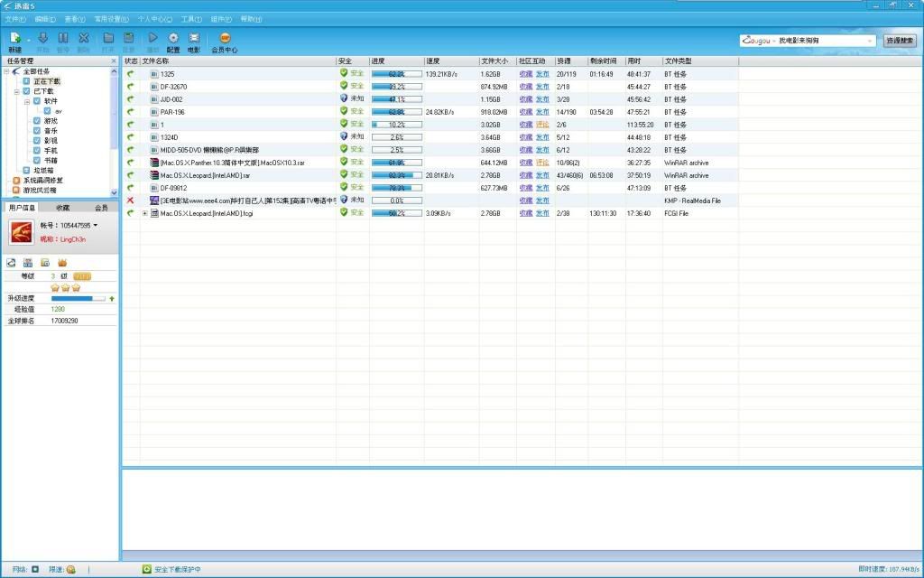Toggle the 书籍 category checkbox in task tree

(37, 160)
